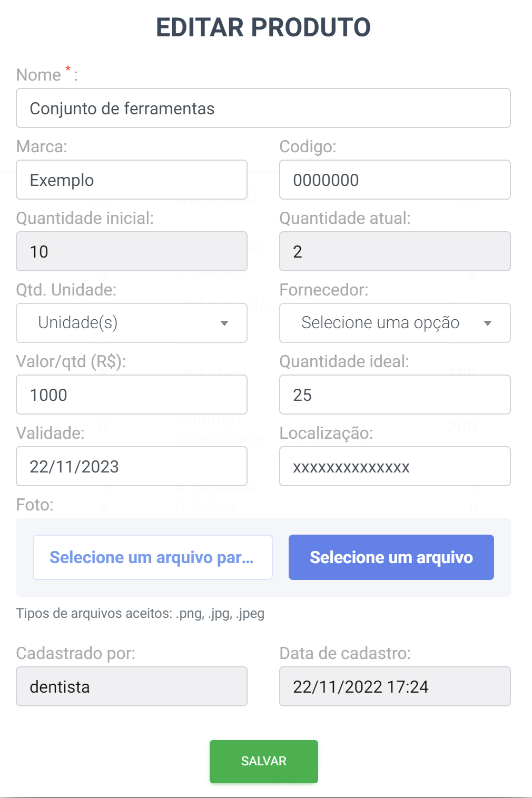The image size is (532, 798).
Task: Click the arrow beside Selecione uma opção
Action: (488, 323)
